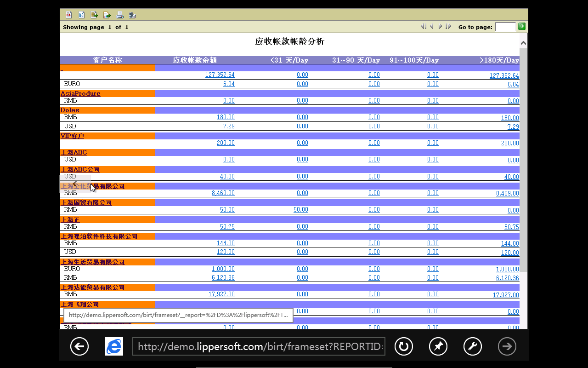Open the browser page tools wrench
588x368 pixels.
coord(473,346)
